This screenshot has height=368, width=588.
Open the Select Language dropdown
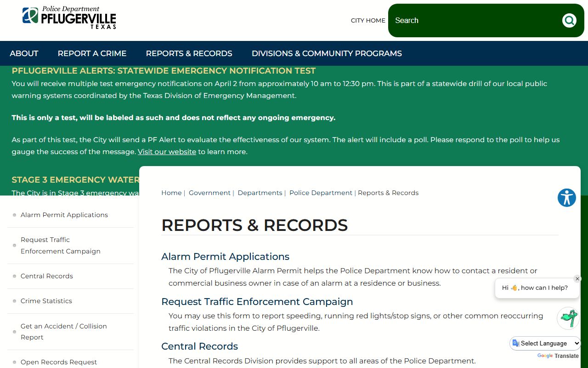coord(545,343)
